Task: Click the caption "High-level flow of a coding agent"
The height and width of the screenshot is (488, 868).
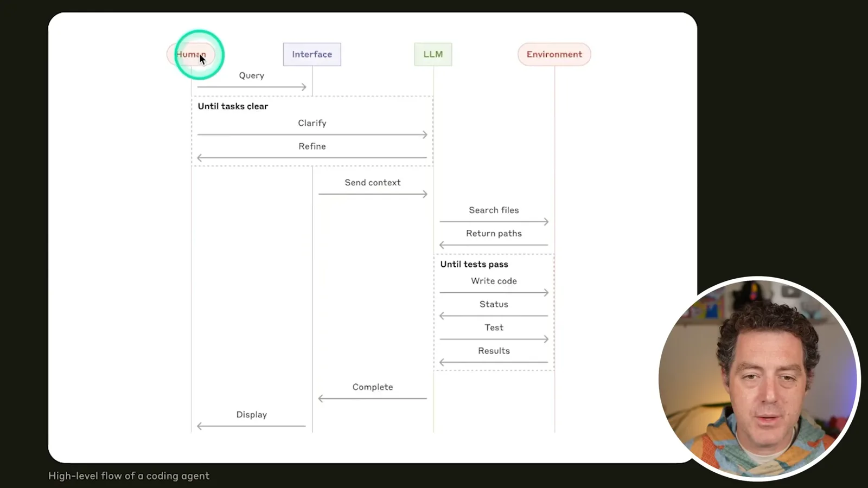Action: click(129, 476)
